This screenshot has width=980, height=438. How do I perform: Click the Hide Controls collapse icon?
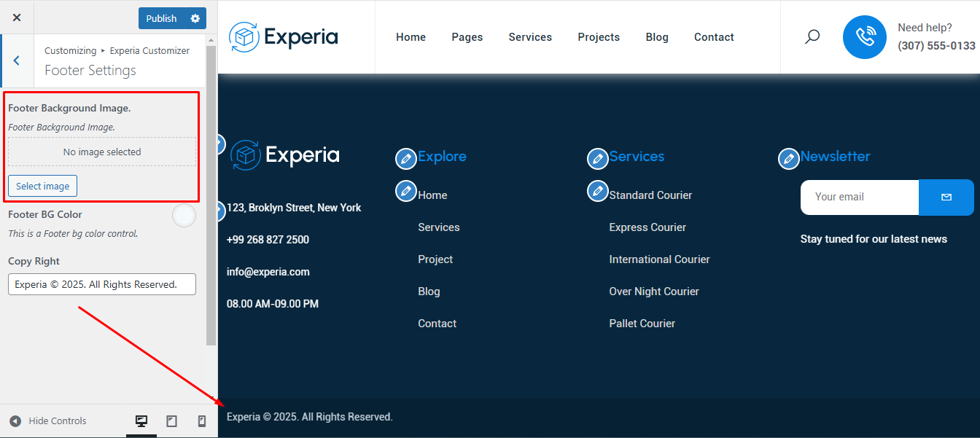(x=15, y=421)
